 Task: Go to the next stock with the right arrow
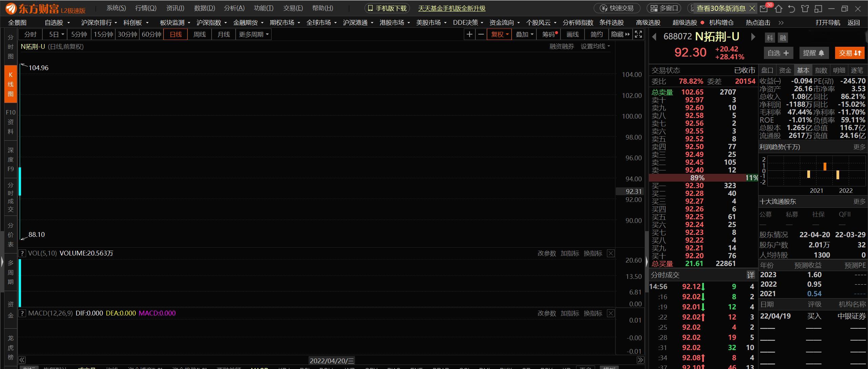[753, 37]
